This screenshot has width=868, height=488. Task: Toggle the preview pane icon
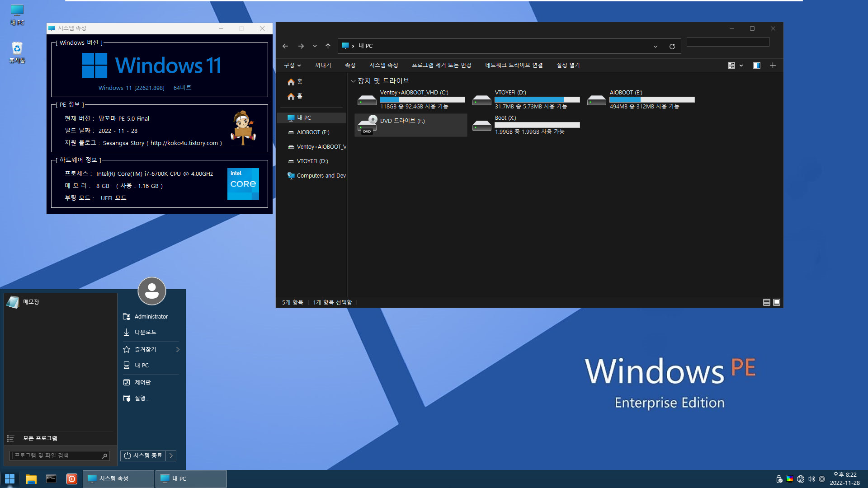757,66
